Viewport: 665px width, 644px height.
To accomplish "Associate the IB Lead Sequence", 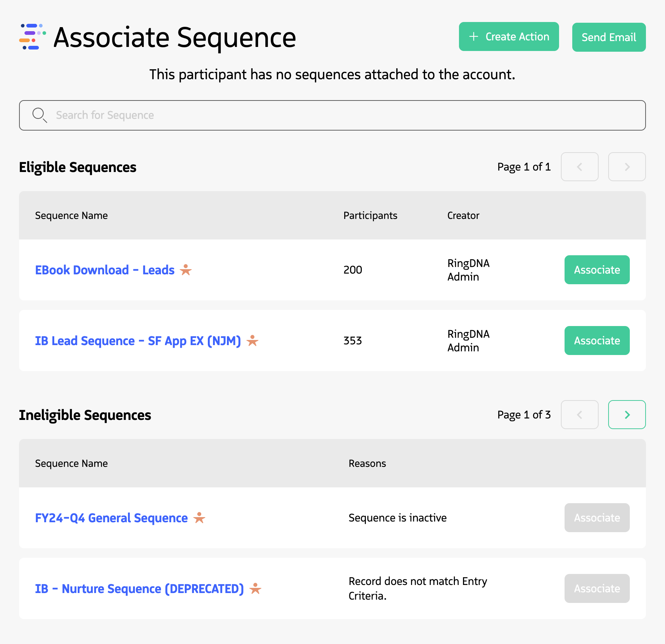I will click(x=597, y=340).
